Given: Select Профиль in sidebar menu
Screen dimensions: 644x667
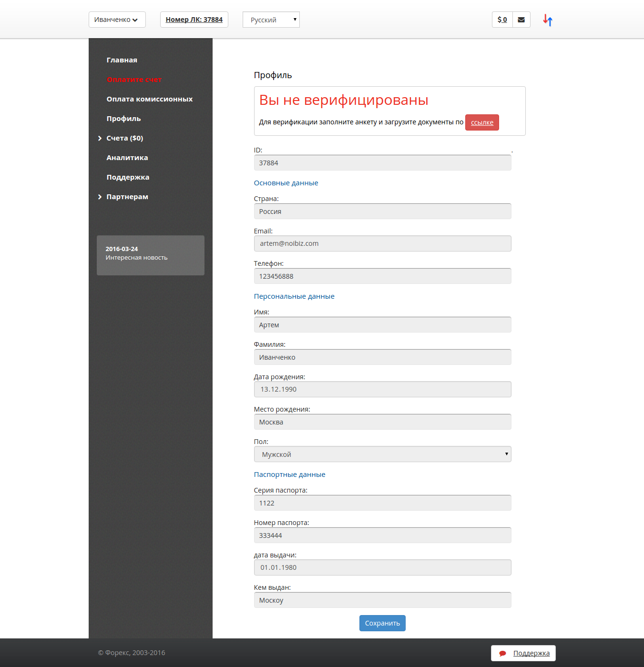Looking at the screenshot, I should [124, 119].
